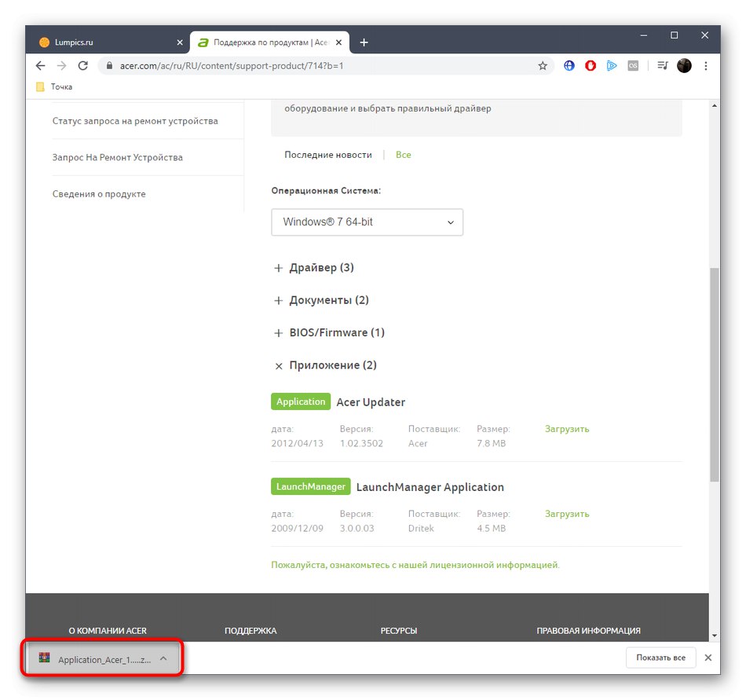746x700 pixels.
Task: Close the Lumpics.ru tab
Action: tap(180, 42)
